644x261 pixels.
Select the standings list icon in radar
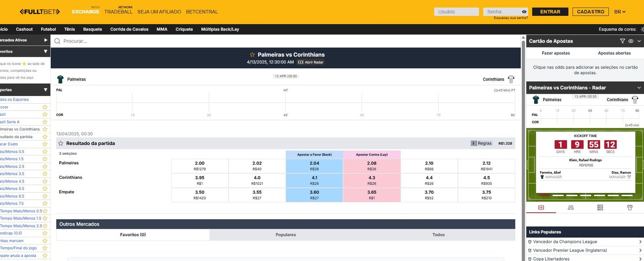(600, 208)
